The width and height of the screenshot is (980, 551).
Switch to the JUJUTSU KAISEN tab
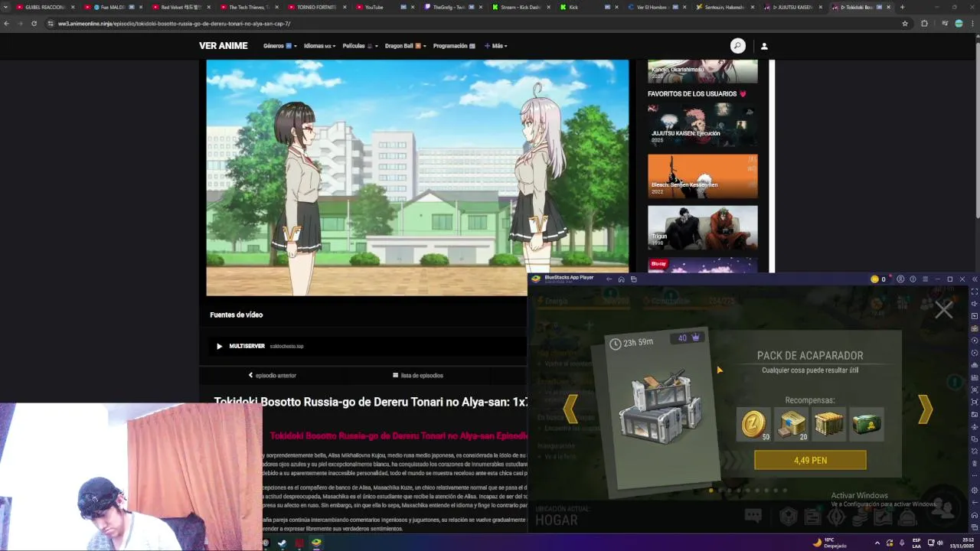point(793,7)
